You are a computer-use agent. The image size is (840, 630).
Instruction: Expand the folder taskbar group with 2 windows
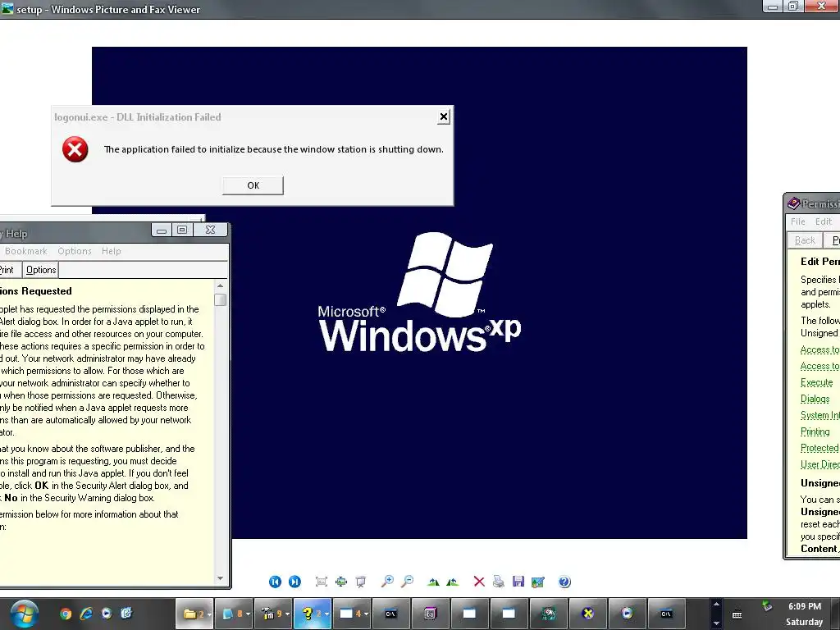click(x=194, y=614)
